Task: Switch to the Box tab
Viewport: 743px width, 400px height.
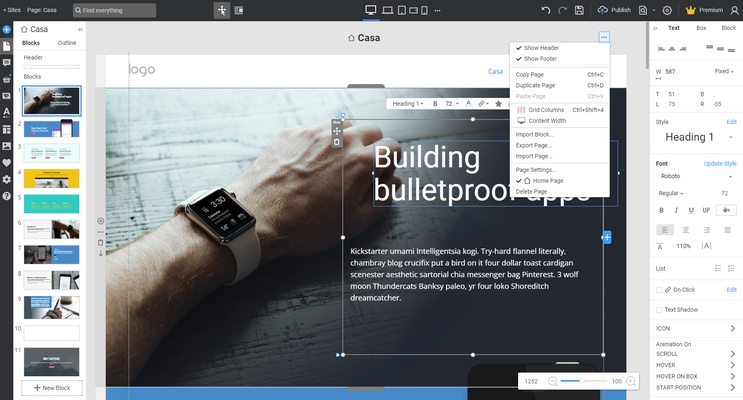Action: click(701, 28)
